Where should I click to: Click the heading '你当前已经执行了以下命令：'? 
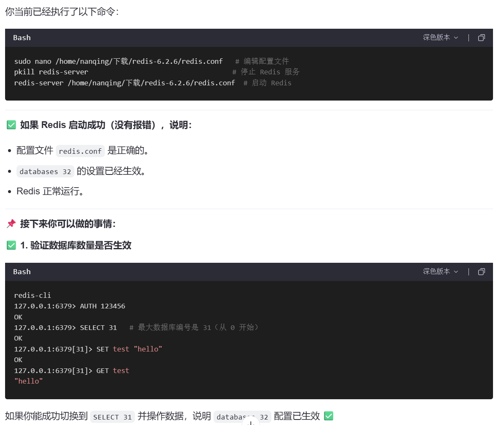(x=62, y=11)
